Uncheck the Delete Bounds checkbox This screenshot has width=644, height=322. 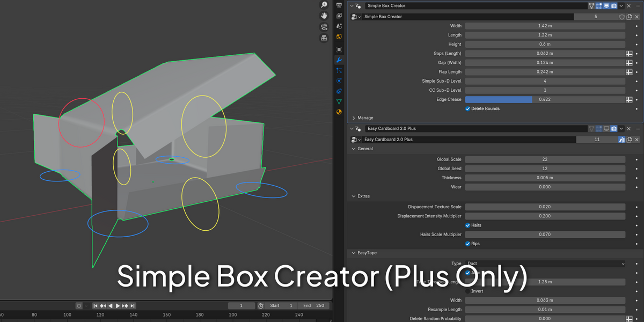coord(468,108)
